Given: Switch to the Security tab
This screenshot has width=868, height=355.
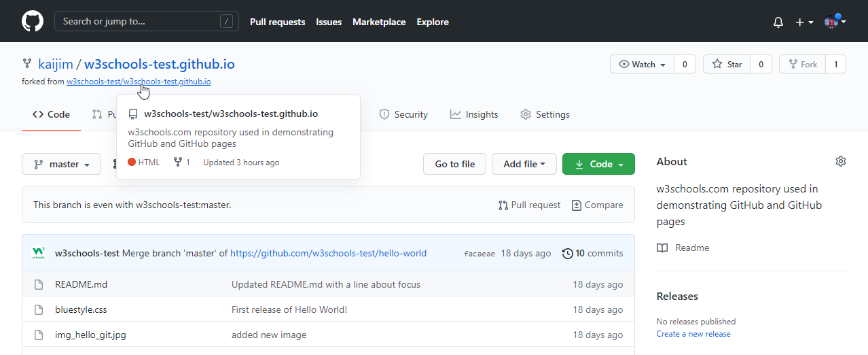Looking at the screenshot, I should click(x=403, y=114).
